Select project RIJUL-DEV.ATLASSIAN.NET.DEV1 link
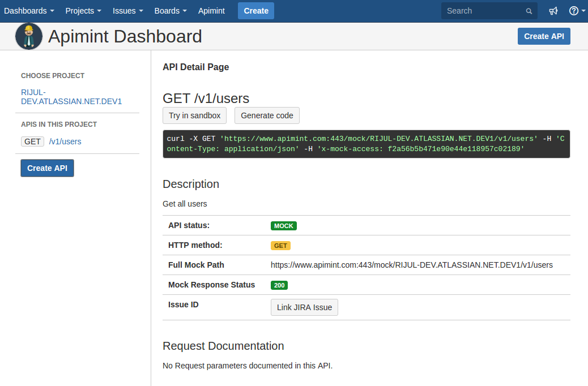Viewport: 588px width, 386px height. click(71, 97)
